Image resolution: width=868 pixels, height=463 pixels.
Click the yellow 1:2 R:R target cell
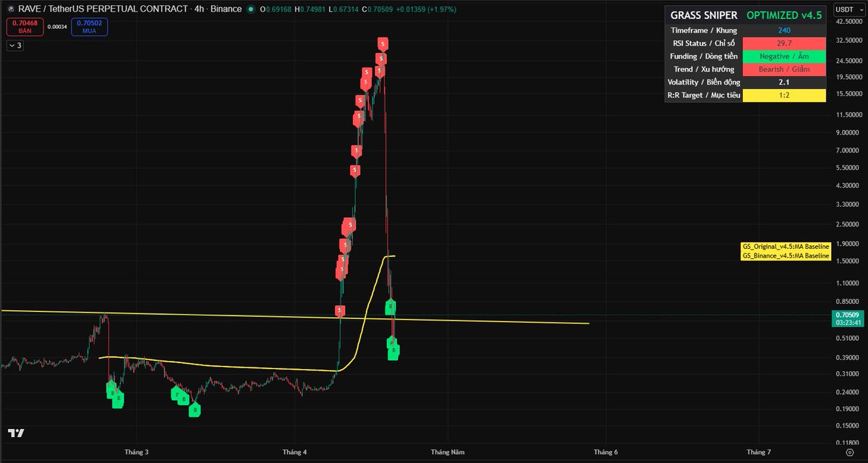click(784, 95)
